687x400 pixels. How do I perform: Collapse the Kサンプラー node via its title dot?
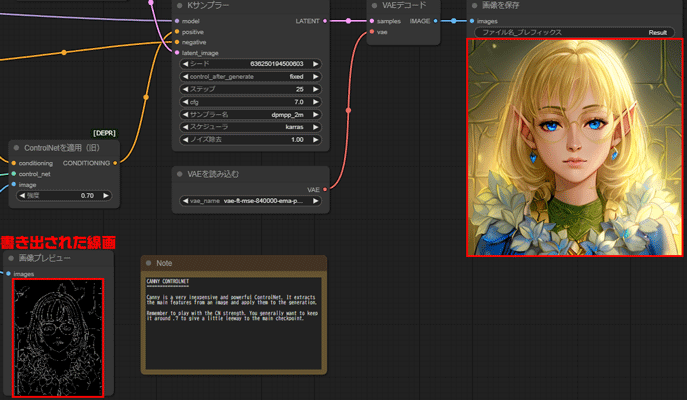tap(179, 6)
